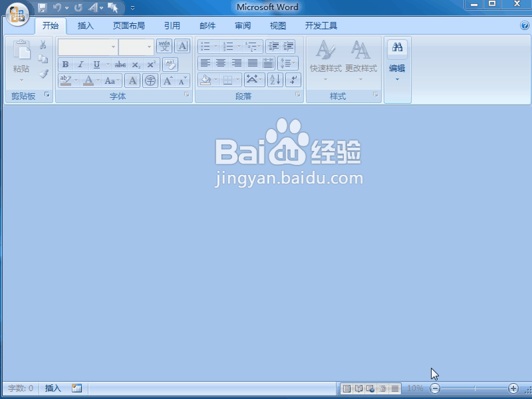Redo the last action
The height and width of the screenshot is (399, 532).
tap(78, 7)
